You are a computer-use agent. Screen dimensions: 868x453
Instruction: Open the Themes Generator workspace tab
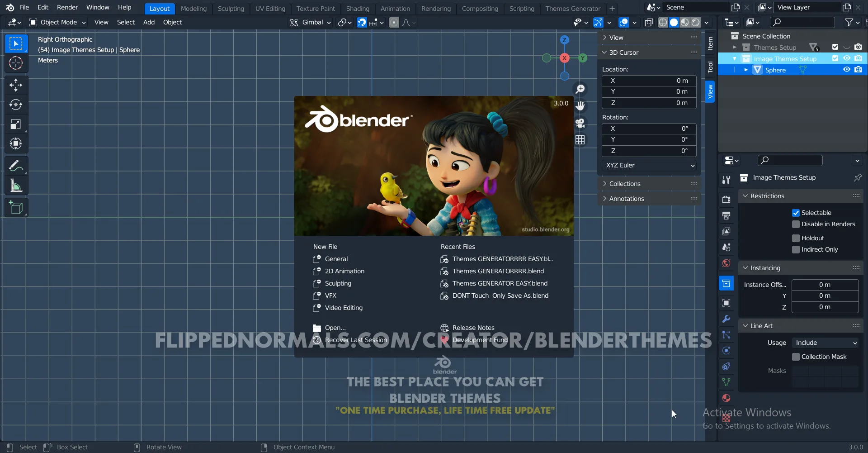[x=573, y=9]
